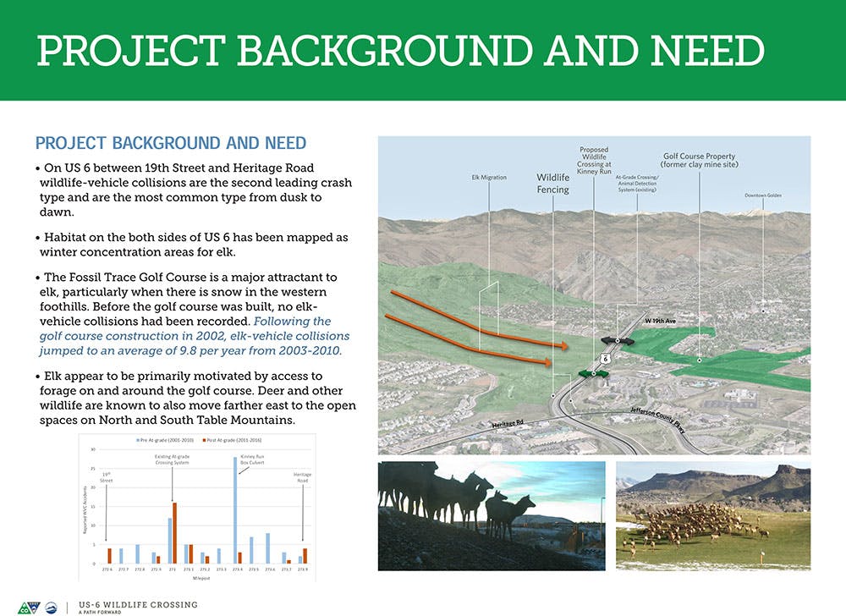846x616 pixels.
Task: Click the bullet starting 'The Fossil Trace Golf Course'
Action: coord(193,314)
